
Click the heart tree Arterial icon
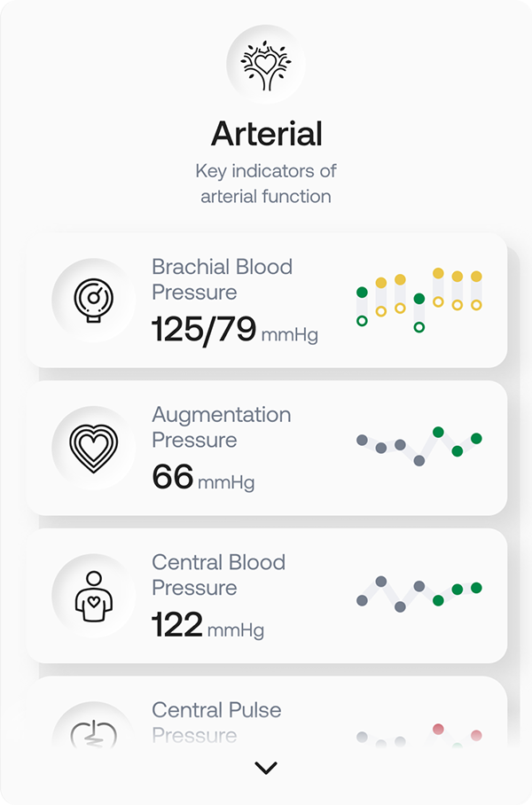pos(266,64)
